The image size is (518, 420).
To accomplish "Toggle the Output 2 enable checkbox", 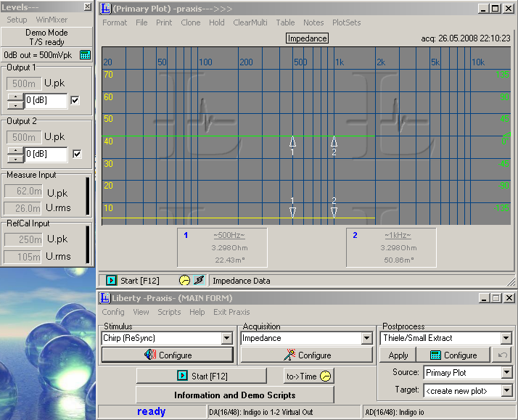I will [78, 154].
